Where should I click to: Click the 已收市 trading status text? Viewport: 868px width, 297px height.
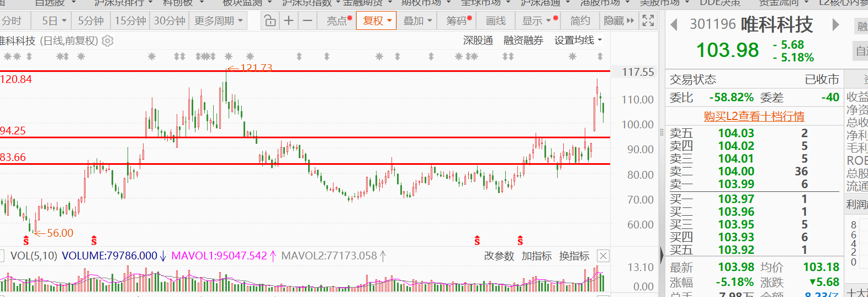[822, 80]
